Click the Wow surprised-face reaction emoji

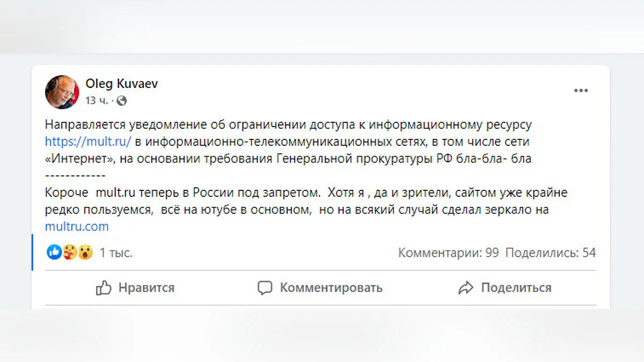[x=85, y=252]
